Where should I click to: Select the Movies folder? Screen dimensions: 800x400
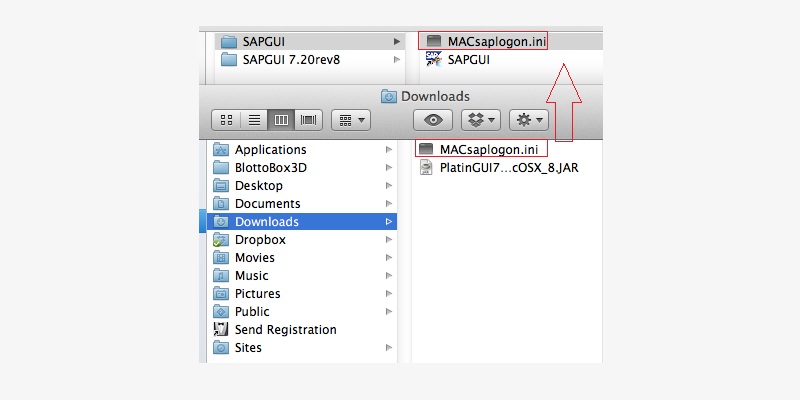302,258
